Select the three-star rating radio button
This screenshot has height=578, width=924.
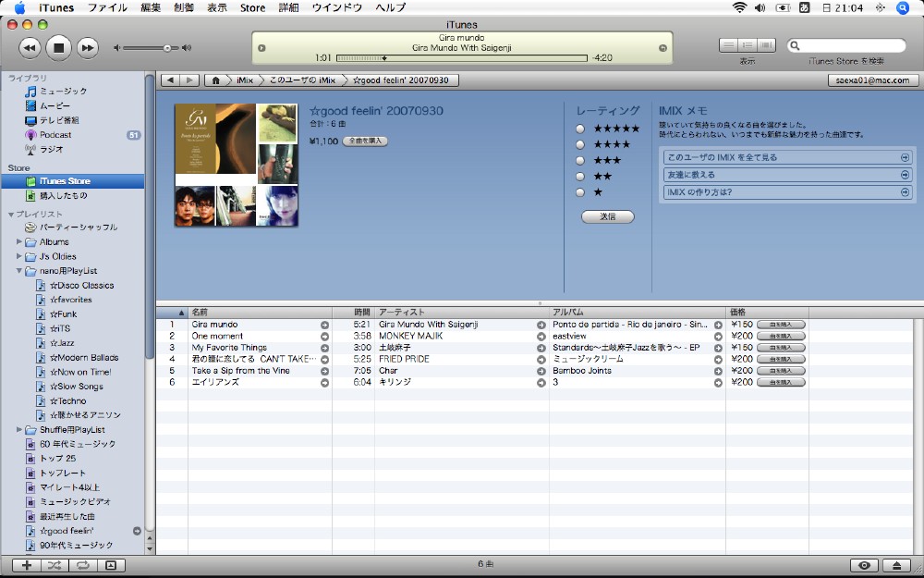tap(580, 160)
